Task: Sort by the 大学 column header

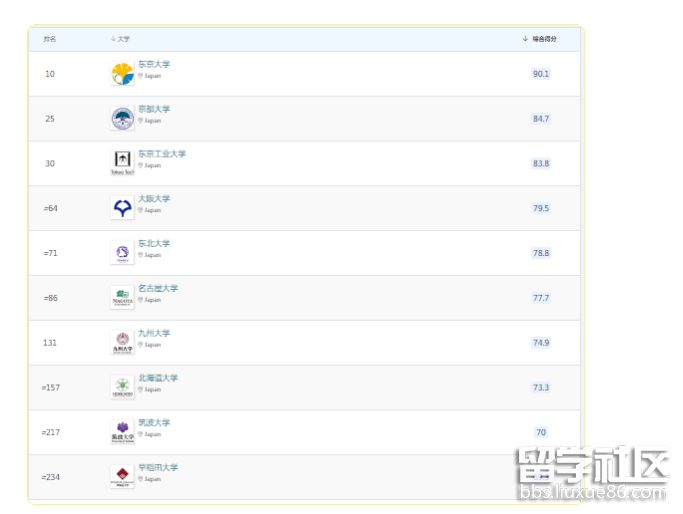Action: [120, 39]
